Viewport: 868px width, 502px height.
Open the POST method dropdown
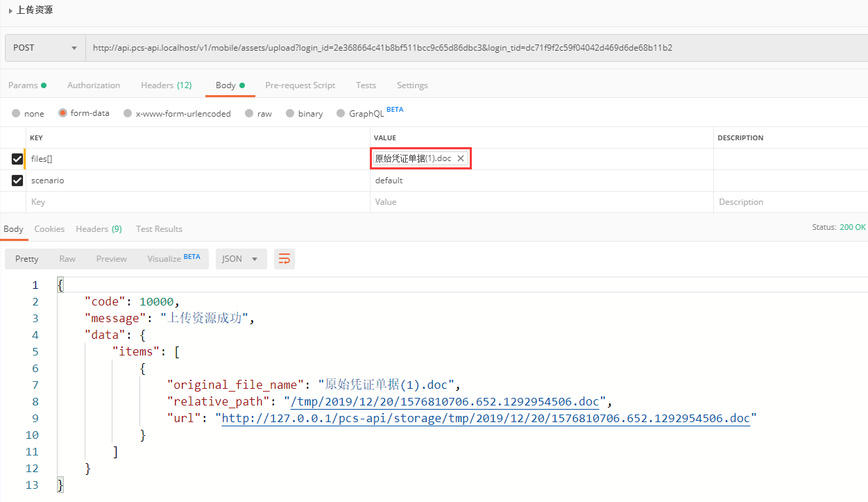(x=45, y=48)
